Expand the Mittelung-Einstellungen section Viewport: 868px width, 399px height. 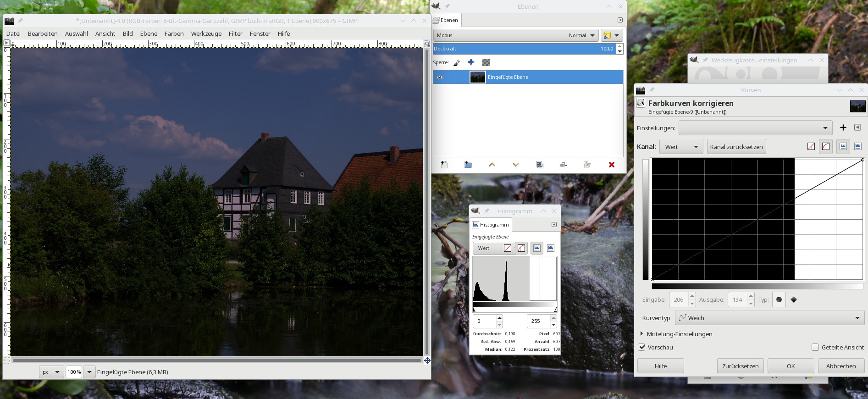(x=642, y=334)
